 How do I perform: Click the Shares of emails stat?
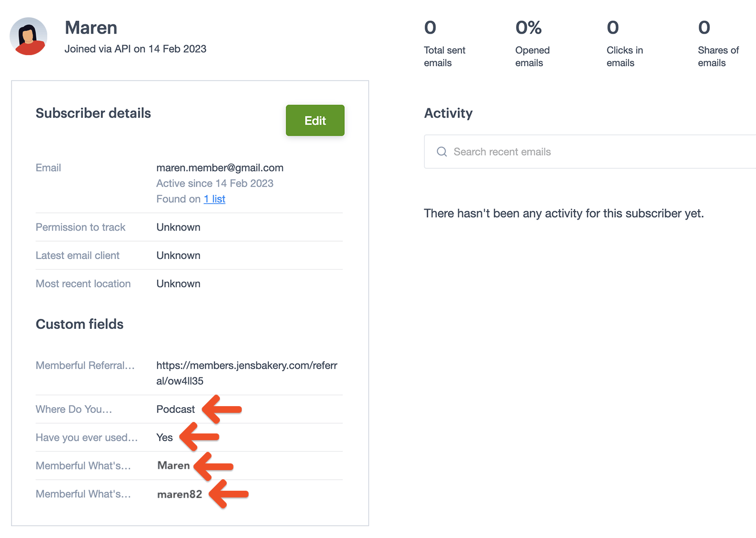pyautogui.click(x=718, y=44)
